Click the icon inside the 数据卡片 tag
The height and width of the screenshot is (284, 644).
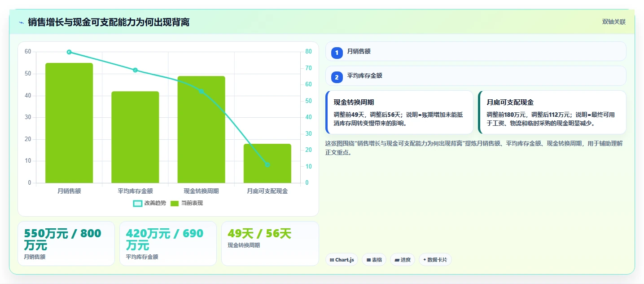pos(425,260)
